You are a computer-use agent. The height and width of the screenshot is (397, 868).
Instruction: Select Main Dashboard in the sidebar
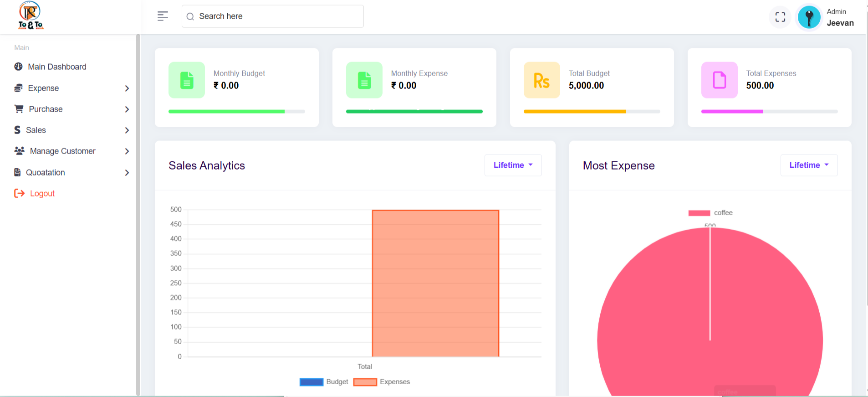tap(57, 67)
